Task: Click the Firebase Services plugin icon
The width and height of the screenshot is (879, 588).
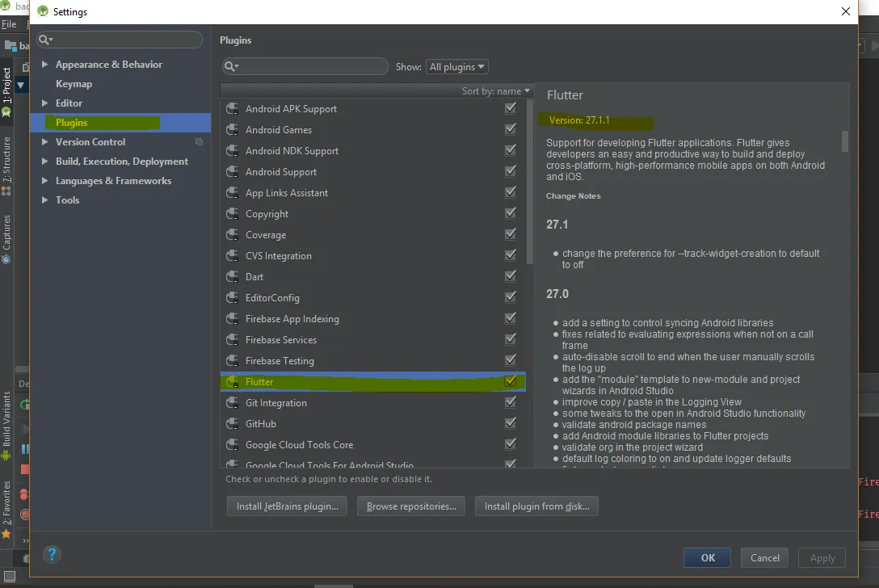Action: point(232,340)
